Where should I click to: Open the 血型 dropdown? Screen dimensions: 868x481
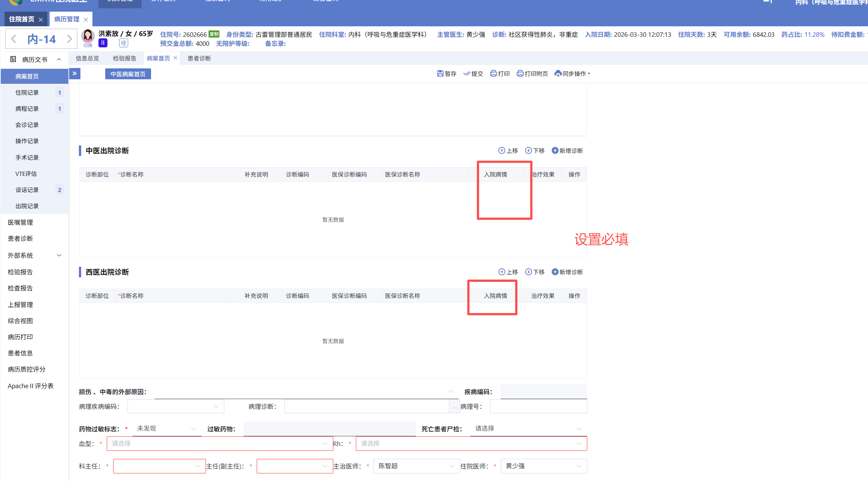[220, 444]
